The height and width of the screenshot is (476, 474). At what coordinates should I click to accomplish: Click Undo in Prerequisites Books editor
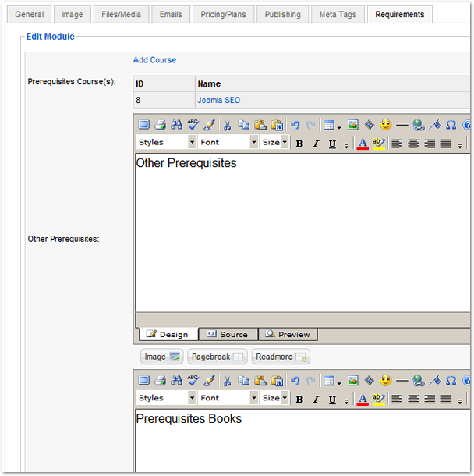point(295,380)
